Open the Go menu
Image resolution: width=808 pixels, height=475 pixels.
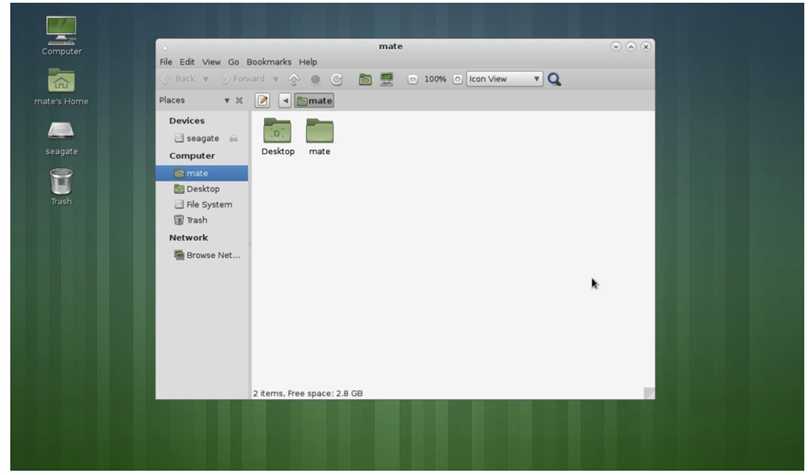(x=233, y=62)
